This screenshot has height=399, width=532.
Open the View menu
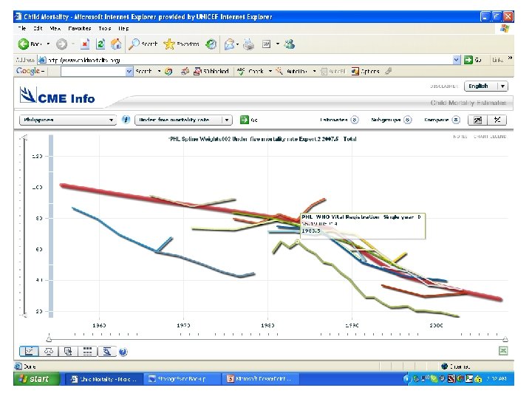point(55,29)
